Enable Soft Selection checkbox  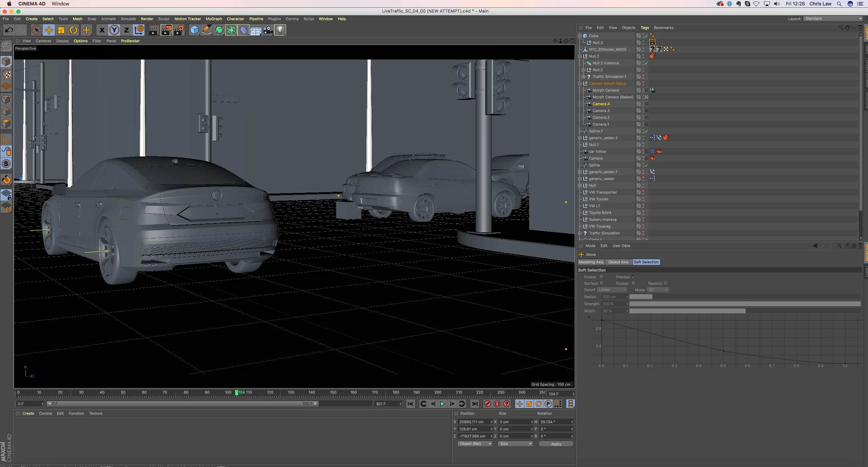pos(602,277)
